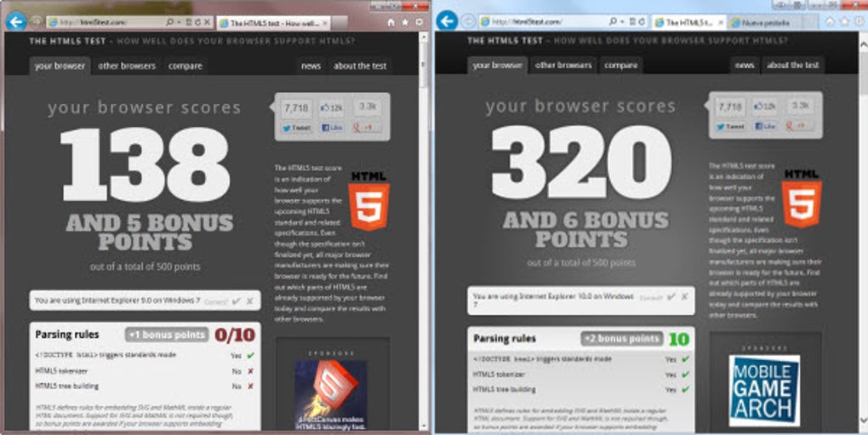
Task: Open 'compare' page tab in IE 9 window
Action: [x=186, y=66]
